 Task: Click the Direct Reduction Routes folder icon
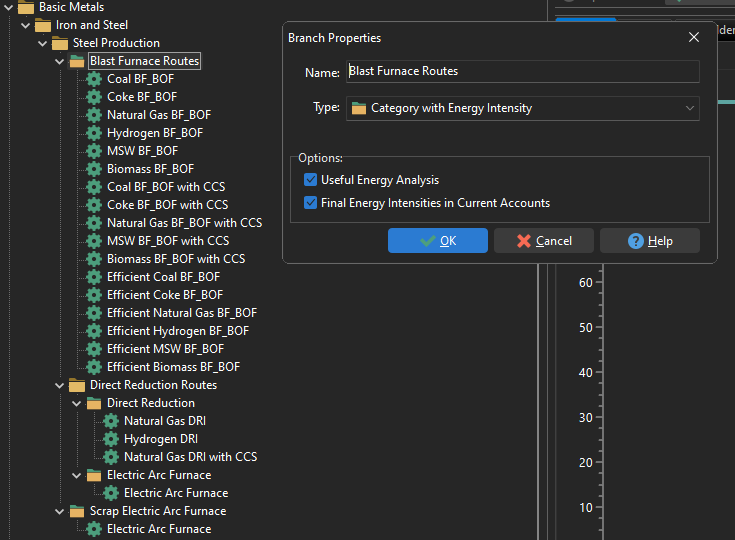coord(77,385)
